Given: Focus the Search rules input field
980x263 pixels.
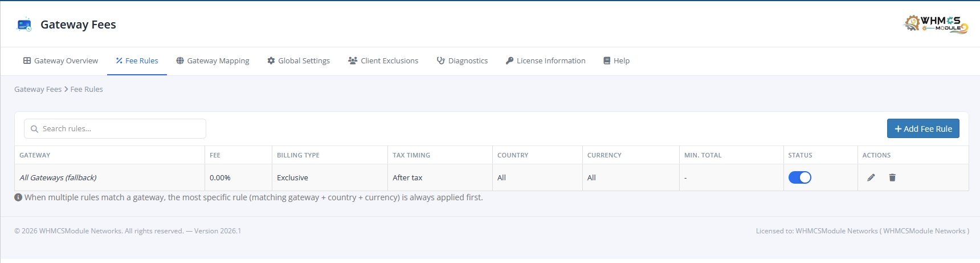Looking at the screenshot, I should [x=115, y=128].
